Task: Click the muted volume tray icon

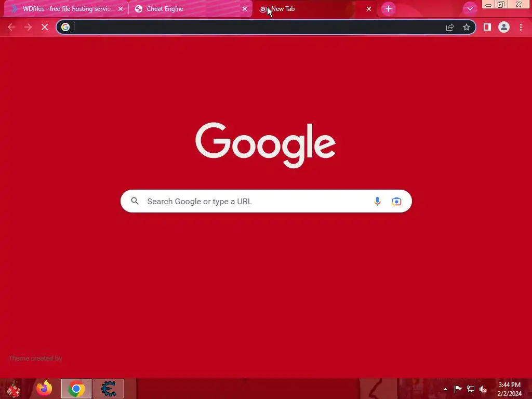Action: coord(483,389)
